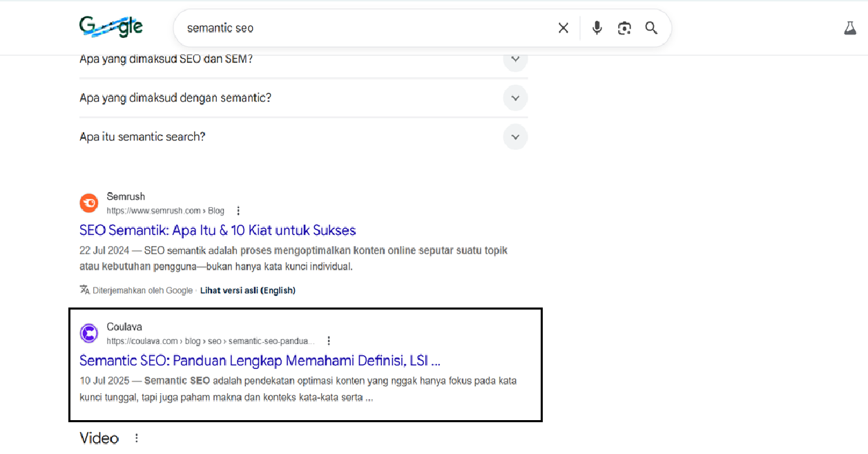Open "SEO Semantik: Apa Itu & 10 Kiat" result
This screenshot has width=868, height=454.
point(218,230)
